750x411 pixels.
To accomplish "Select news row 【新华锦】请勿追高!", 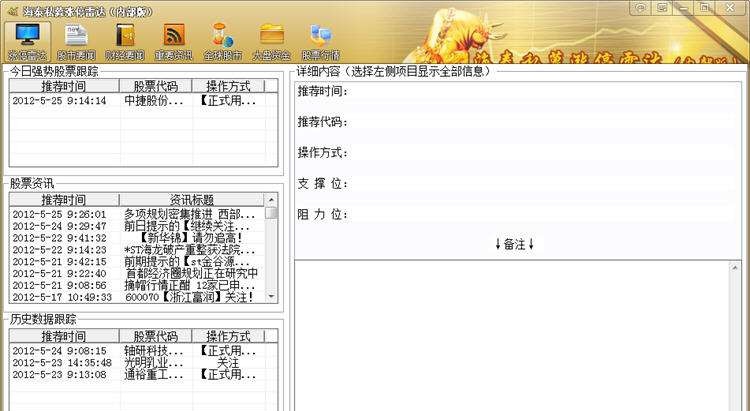I will (x=137, y=238).
